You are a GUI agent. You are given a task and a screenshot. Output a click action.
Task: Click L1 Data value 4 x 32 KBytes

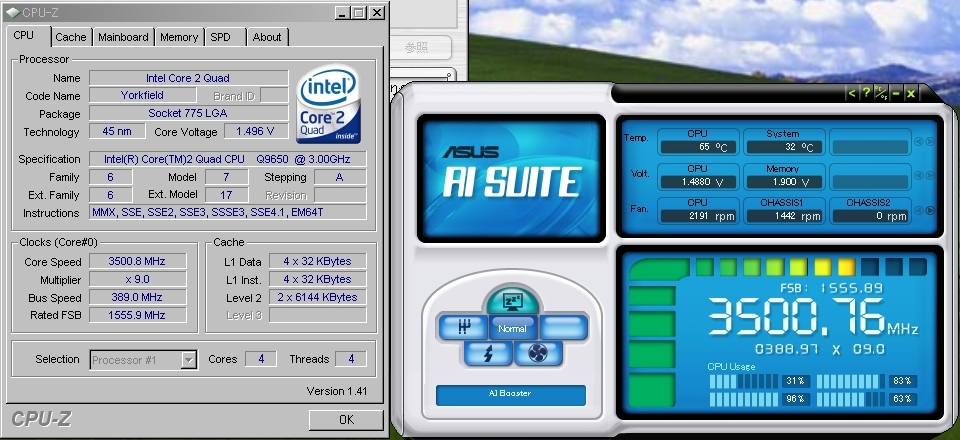coord(318,261)
